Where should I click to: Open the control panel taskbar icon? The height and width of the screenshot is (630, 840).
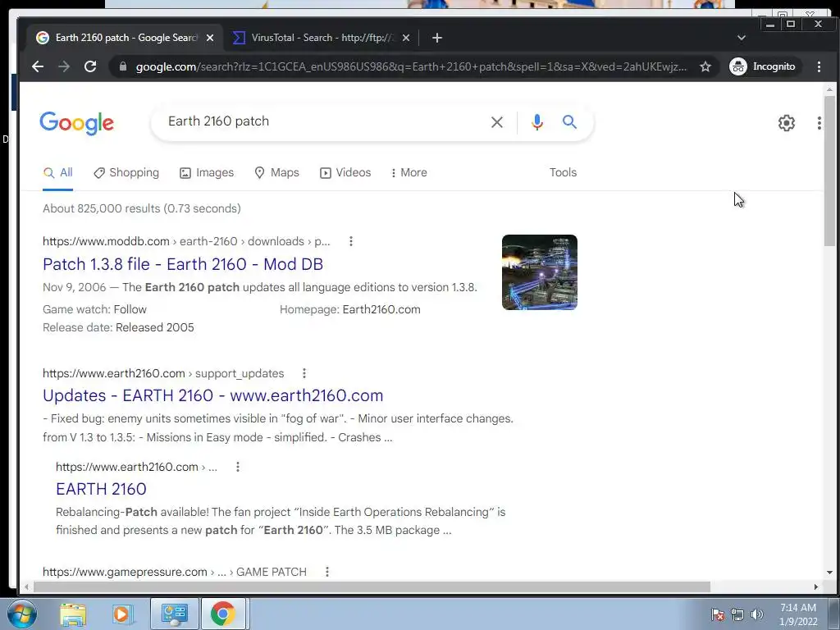pos(174,614)
